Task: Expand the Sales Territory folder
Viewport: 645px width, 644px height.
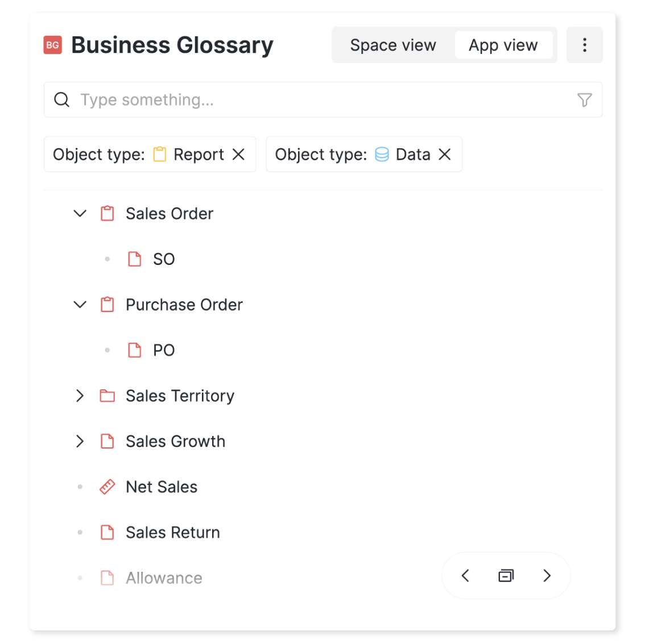Action: point(80,396)
